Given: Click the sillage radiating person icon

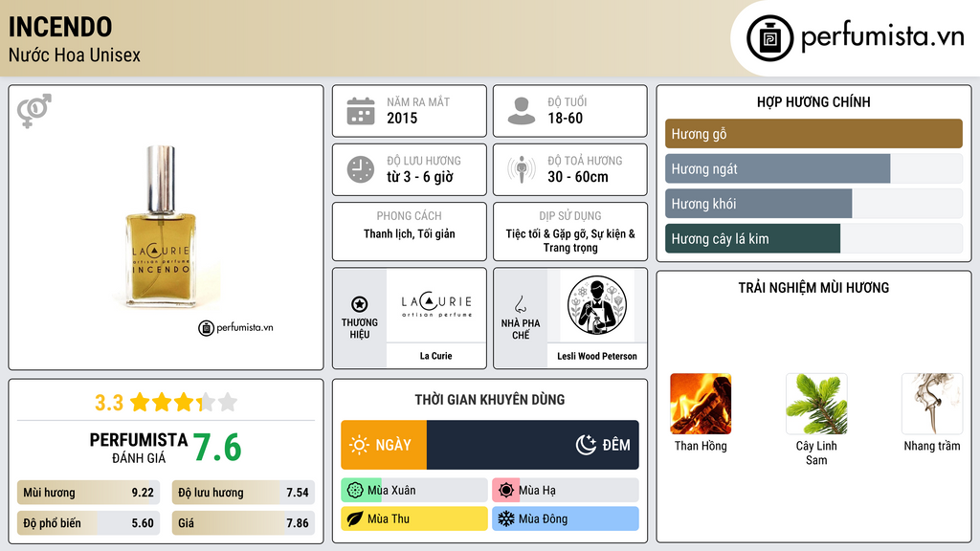Looking at the screenshot, I should click(522, 169).
